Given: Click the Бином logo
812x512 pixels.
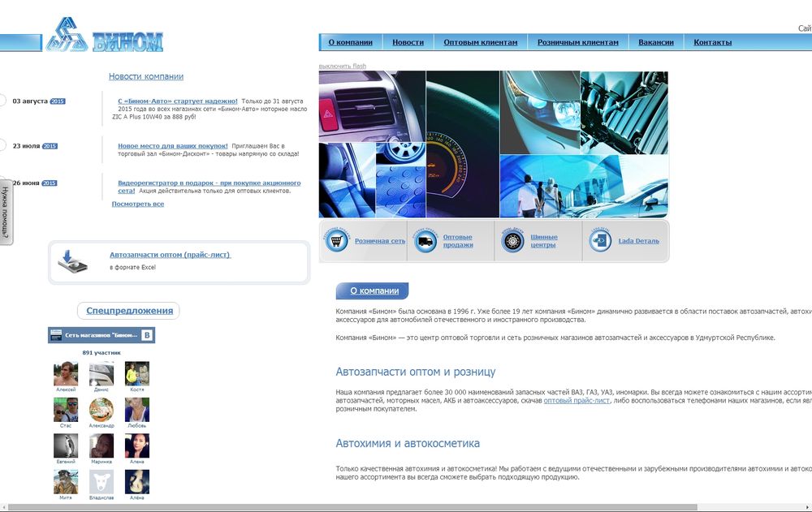Looking at the screenshot, I should (x=104, y=35).
